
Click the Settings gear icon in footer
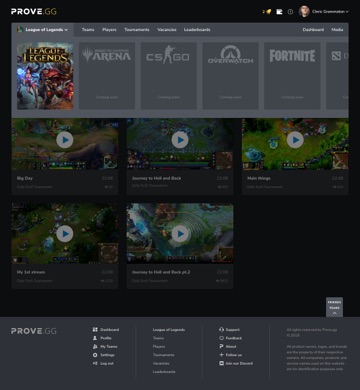(95, 355)
